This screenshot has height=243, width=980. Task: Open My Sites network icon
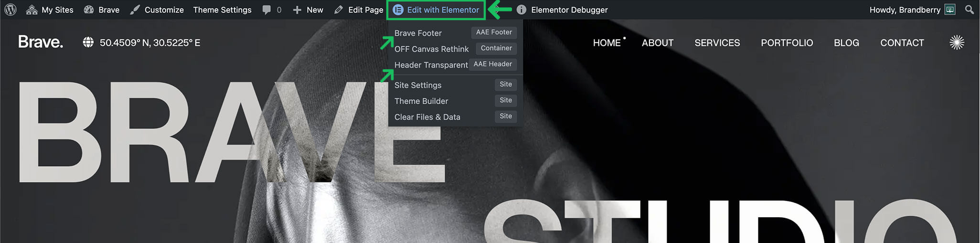point(32,10)
